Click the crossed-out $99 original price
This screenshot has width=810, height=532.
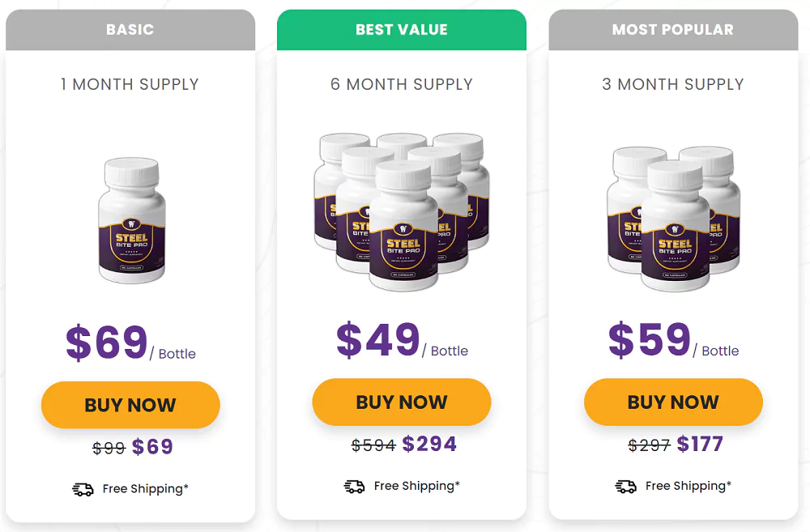(109, 448)
